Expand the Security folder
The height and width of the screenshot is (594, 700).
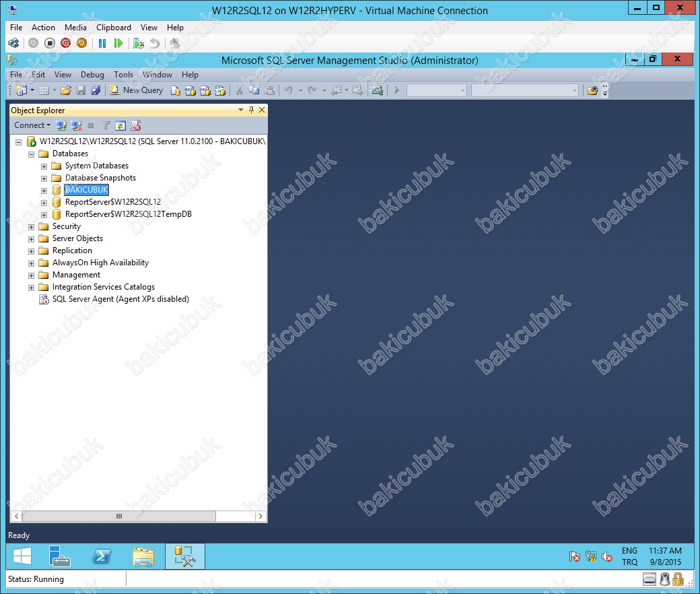point(31,227)
